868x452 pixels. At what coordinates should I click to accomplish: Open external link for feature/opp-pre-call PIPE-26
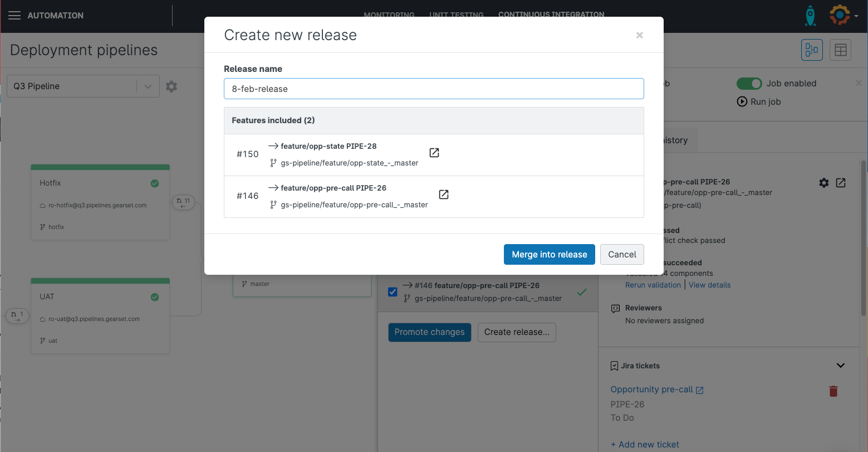[x=444, y=195]
